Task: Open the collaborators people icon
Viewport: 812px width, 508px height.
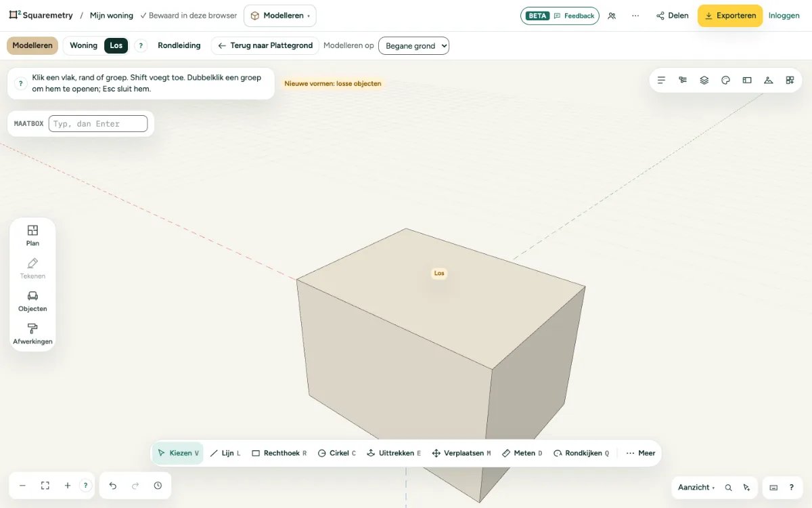Action: pos(612,16)
